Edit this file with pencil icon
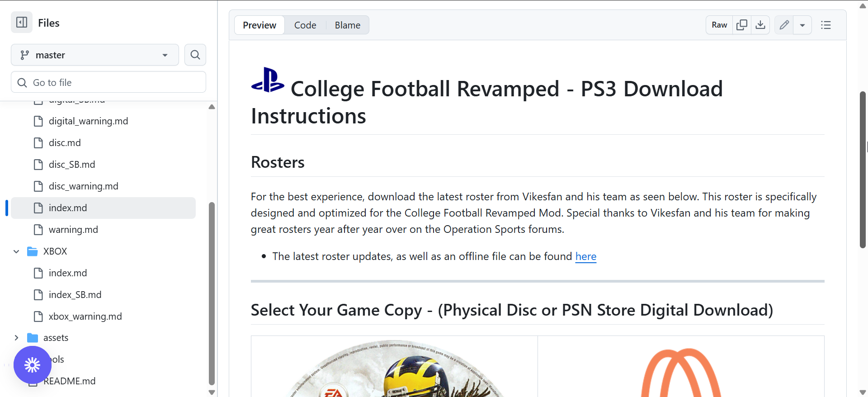 coord(784,25)
